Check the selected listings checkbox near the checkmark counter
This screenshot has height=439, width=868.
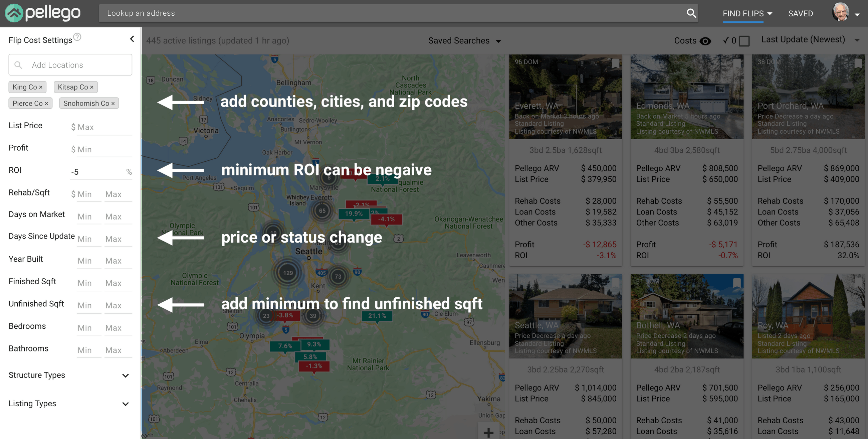click(x=744, y=40)
